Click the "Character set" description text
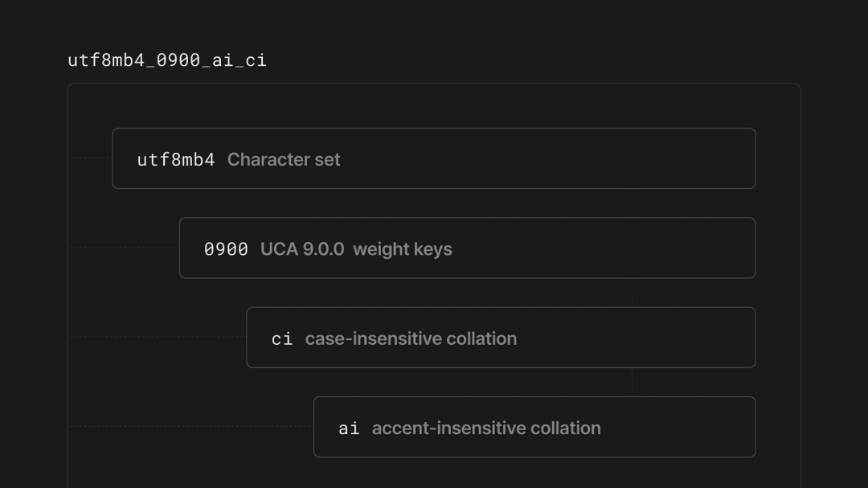The image size is (868, 488). 284,159
